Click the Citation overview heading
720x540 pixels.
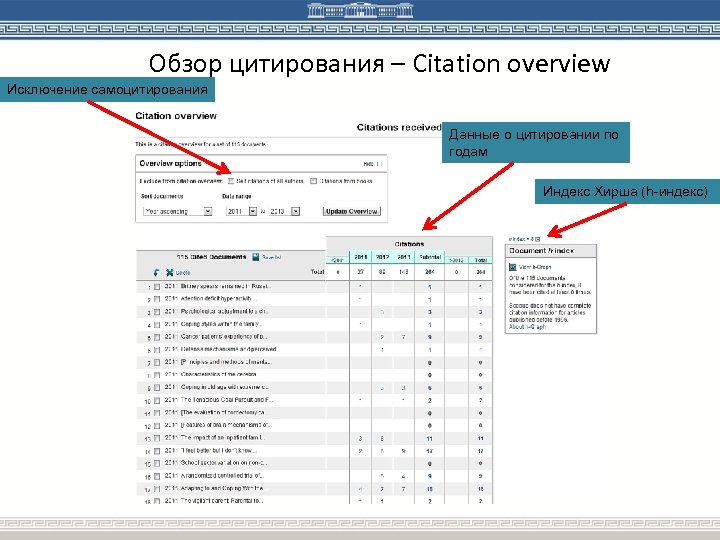pyautogui.click(x=176, y=116)
